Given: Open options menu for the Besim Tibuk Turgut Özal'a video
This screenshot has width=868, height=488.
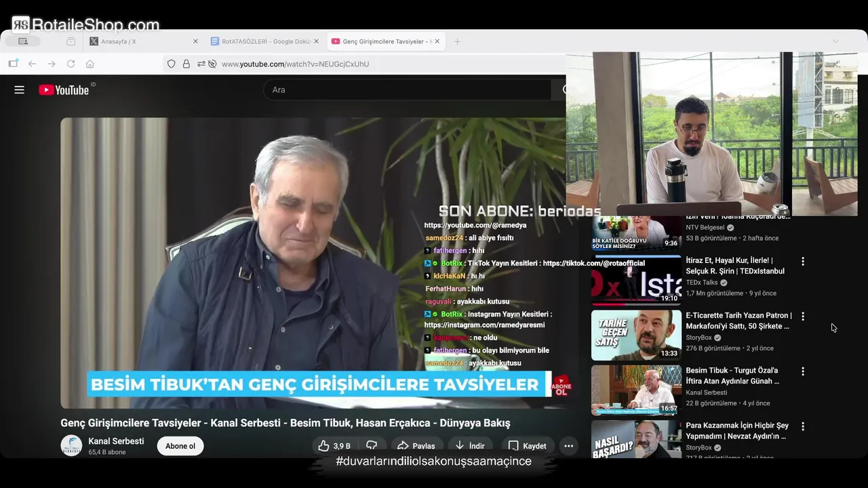Looking at the screenshot, I should (x=803, y=371).
